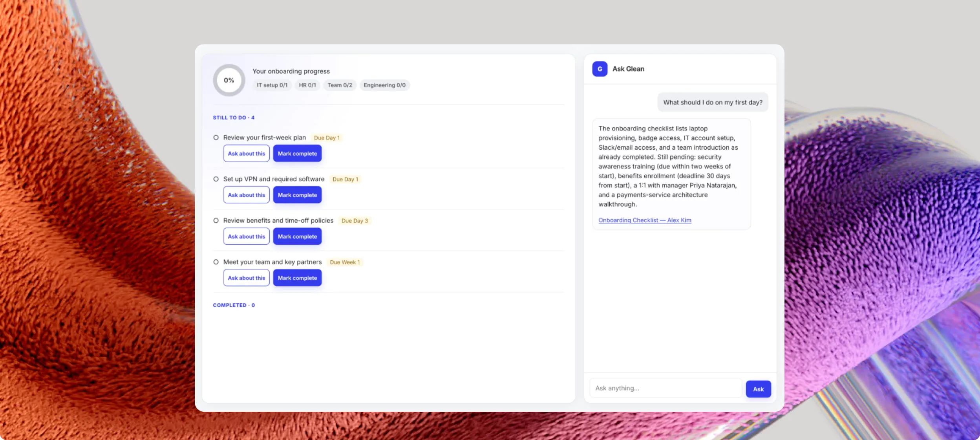
Task: Click the Set up VPN and required software title
Action: [x=274, y=179]
